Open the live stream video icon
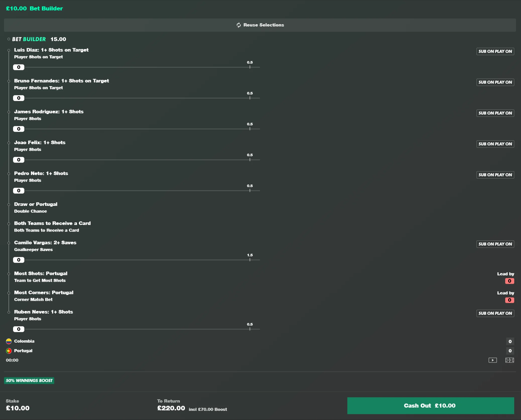521x420 pixels. click(x=493, y=360)
